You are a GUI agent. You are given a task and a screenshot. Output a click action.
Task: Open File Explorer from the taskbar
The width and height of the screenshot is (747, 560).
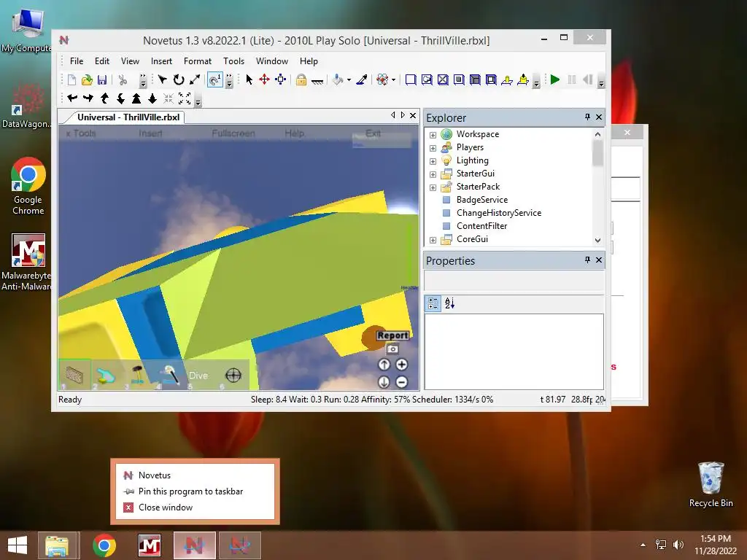(x=57, y=545)
